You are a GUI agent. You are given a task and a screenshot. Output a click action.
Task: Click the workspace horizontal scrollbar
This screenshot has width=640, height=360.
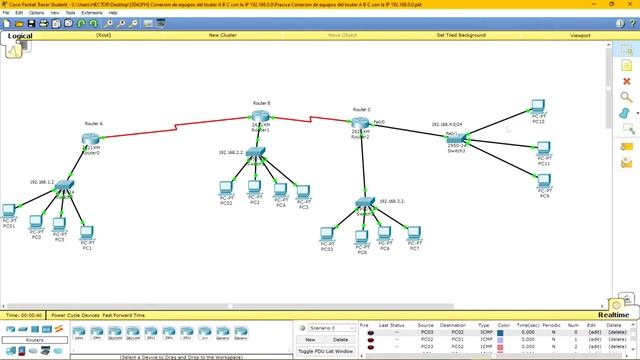(231, 306)
